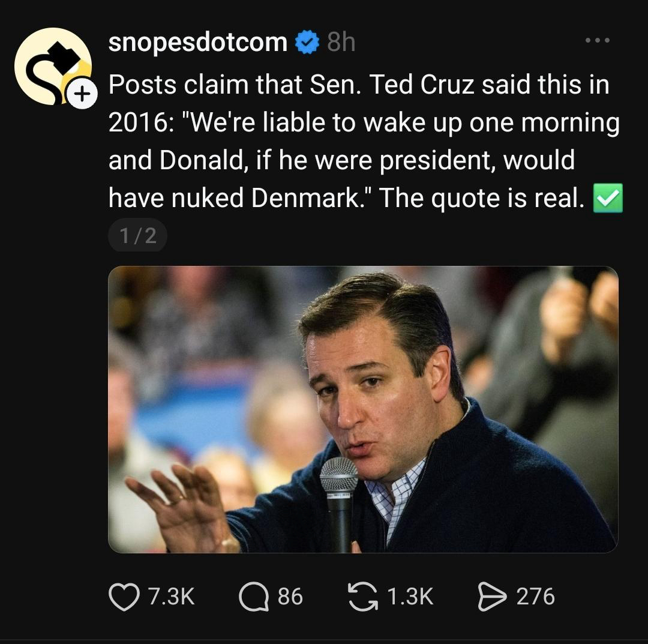
Task: View the 1.3K reposts count
Action: coord(410,597)
